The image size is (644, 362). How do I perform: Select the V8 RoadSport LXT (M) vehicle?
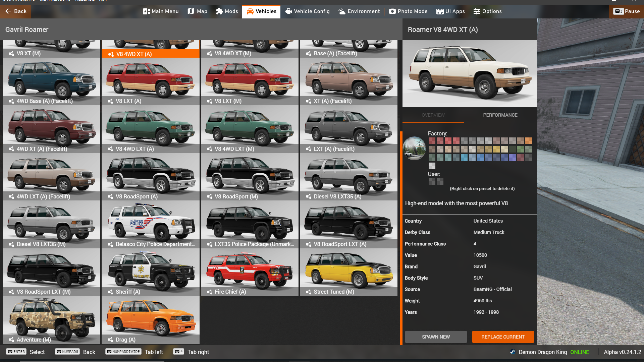pos(51,272)
